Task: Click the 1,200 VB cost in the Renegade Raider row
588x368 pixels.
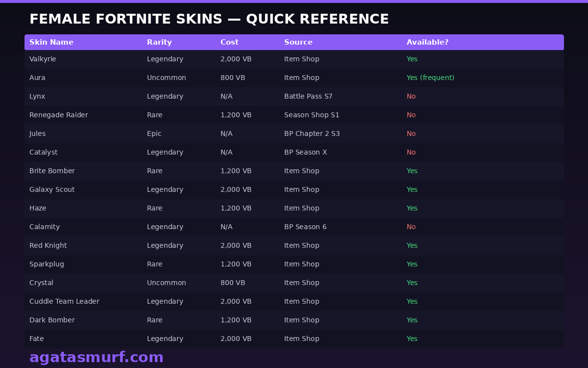Action: [x=236, y=115]
